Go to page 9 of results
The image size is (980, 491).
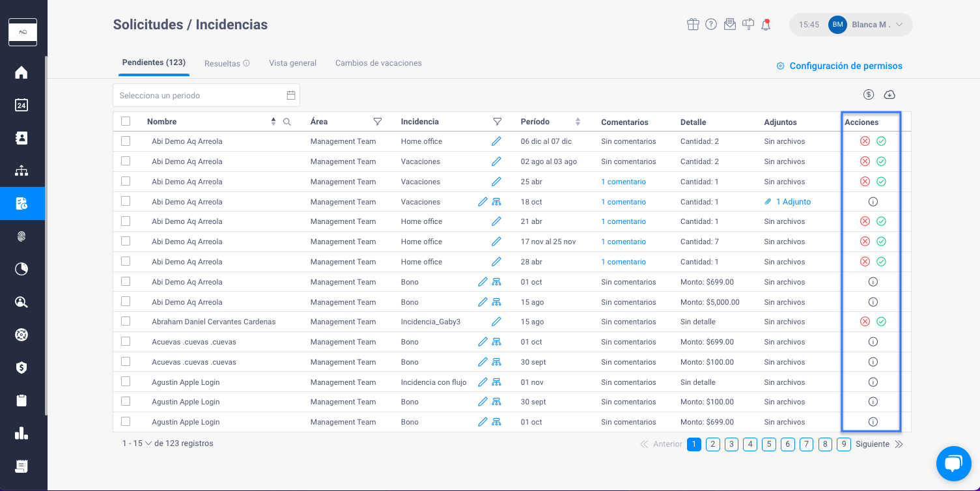844,444
